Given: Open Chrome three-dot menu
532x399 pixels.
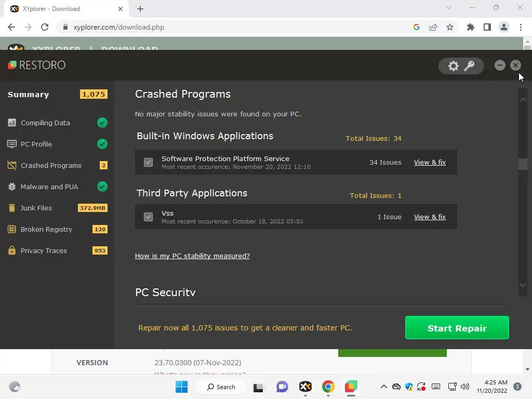Looking at the screenshot, I should coord(521,27).
